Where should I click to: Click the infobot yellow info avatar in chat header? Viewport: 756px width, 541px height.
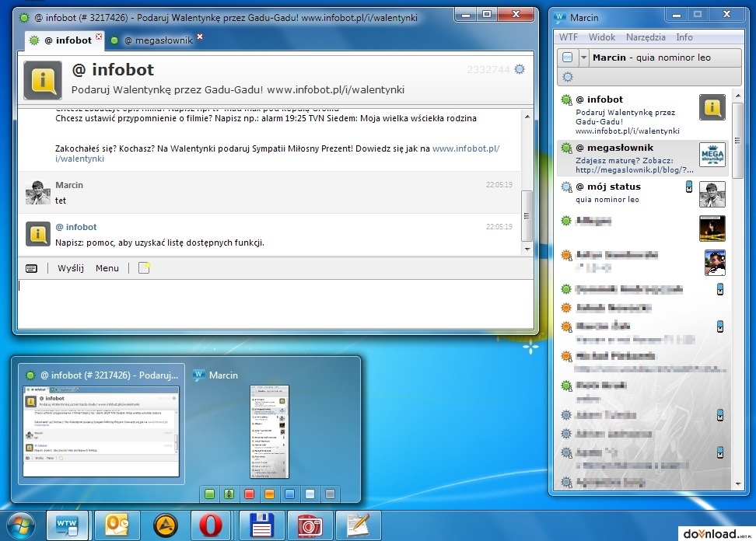pyautogui.click(x=43, y=80)
